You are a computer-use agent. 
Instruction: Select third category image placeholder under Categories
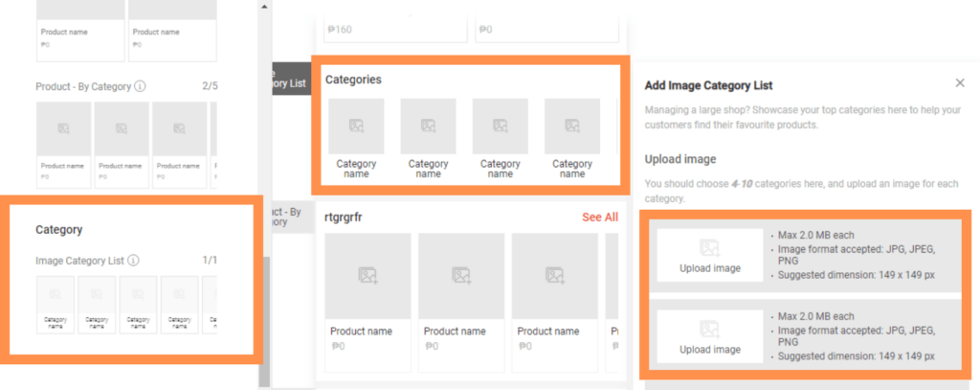(x=500, y=126)
